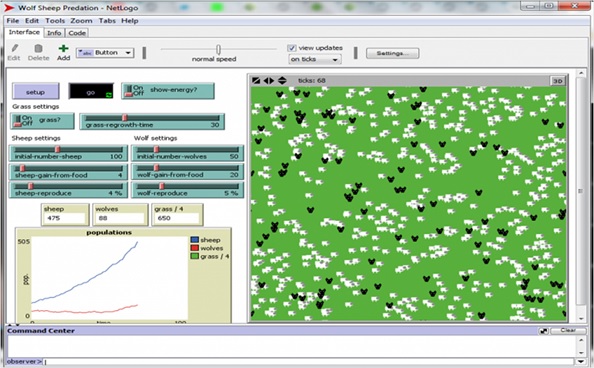Open the 'on ticks' update mode dropdown
The image size is (594, 368).
click(315, 60)
